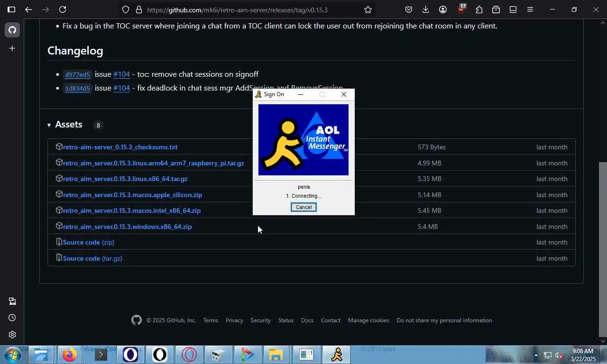Click Do not share my personal information
Viewport: 607px width, 364px height.
point(444,320)
